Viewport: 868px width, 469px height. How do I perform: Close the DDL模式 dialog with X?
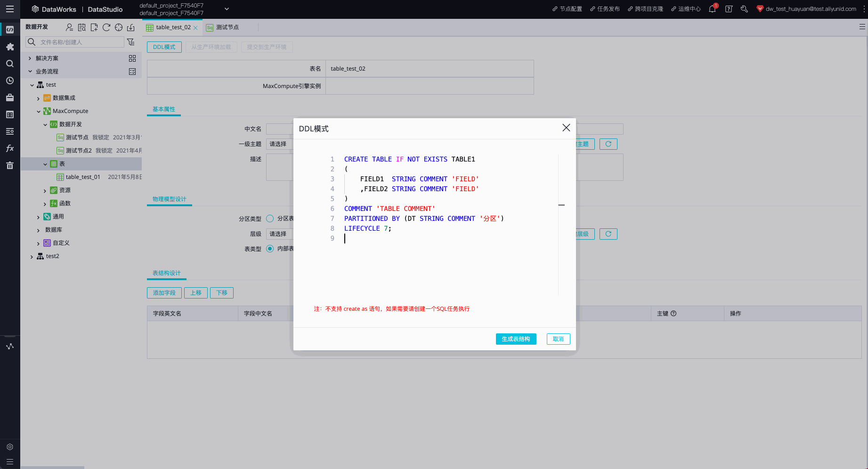coord(566,128)
